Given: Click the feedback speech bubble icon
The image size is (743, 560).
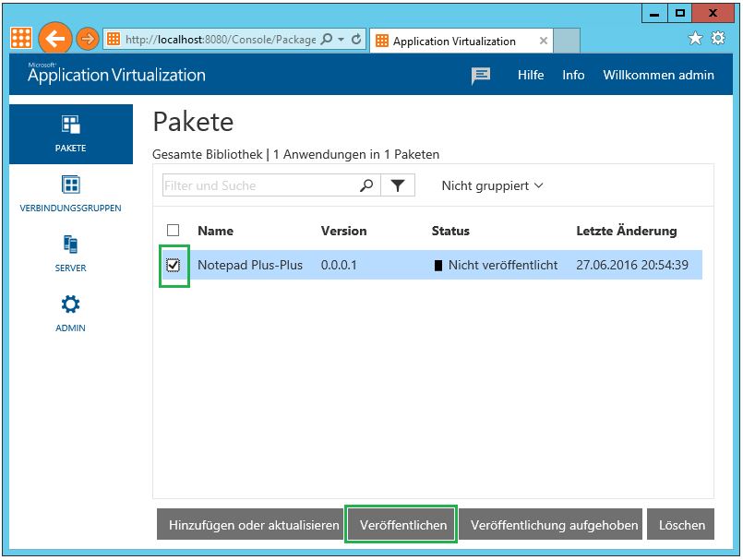Looking at the screenshot, I should point(481,76).
